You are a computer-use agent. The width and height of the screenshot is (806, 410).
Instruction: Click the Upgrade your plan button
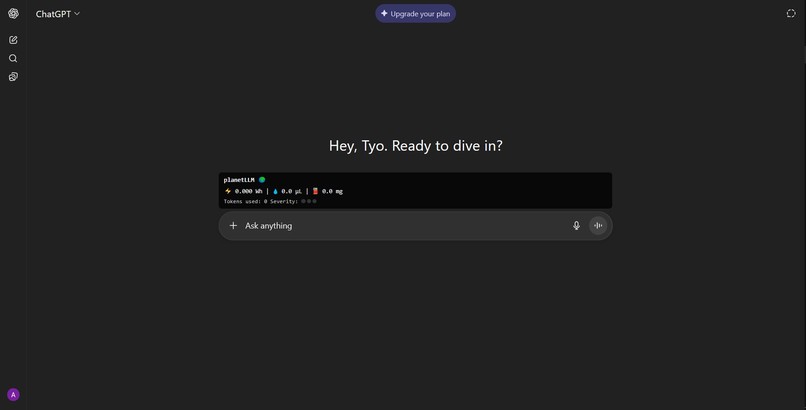pyautogui.click(x=415, y=14)
